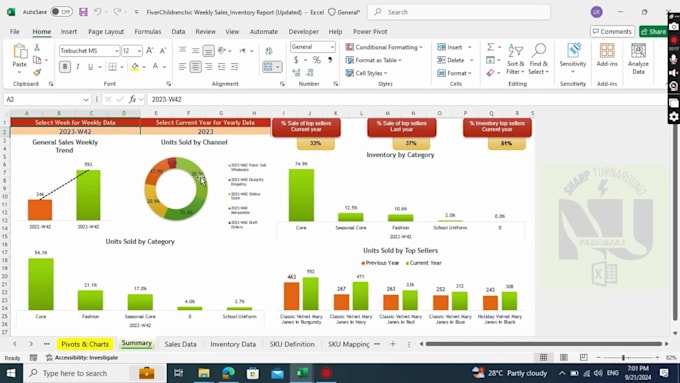Toggle Bold formatting

(65, 66)
